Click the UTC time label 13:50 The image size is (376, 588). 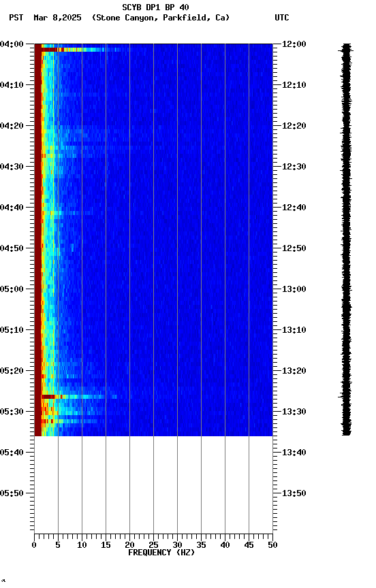(x=294, y=493)
